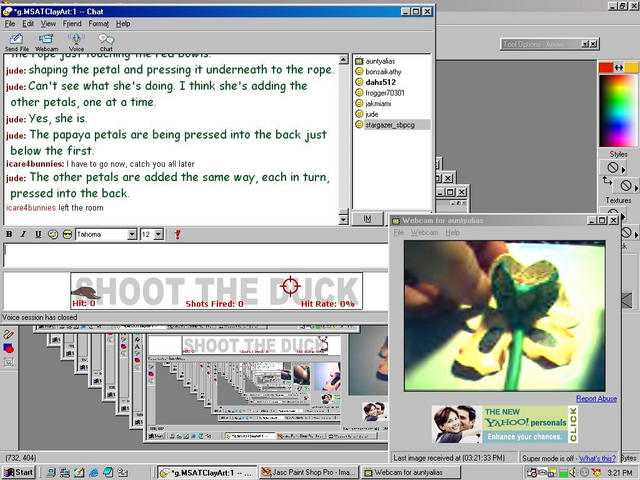The width and height of the screenshot is (640, 480).
Task: Click the Report Abuse link
Action: pos(596,398)
